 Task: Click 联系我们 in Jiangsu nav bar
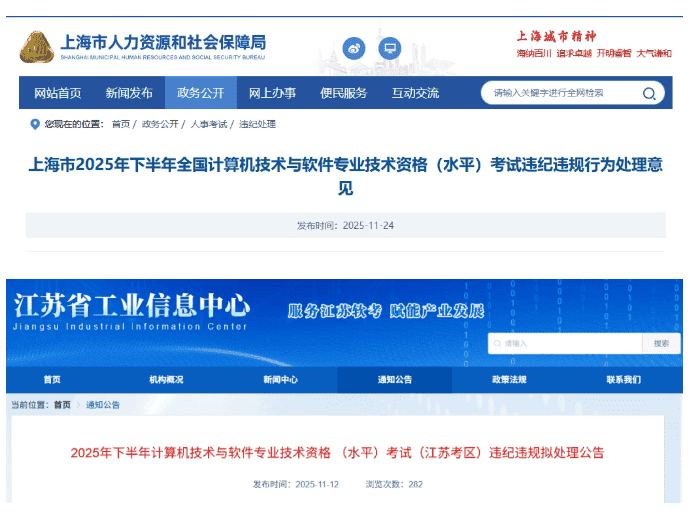click(623, 380)
